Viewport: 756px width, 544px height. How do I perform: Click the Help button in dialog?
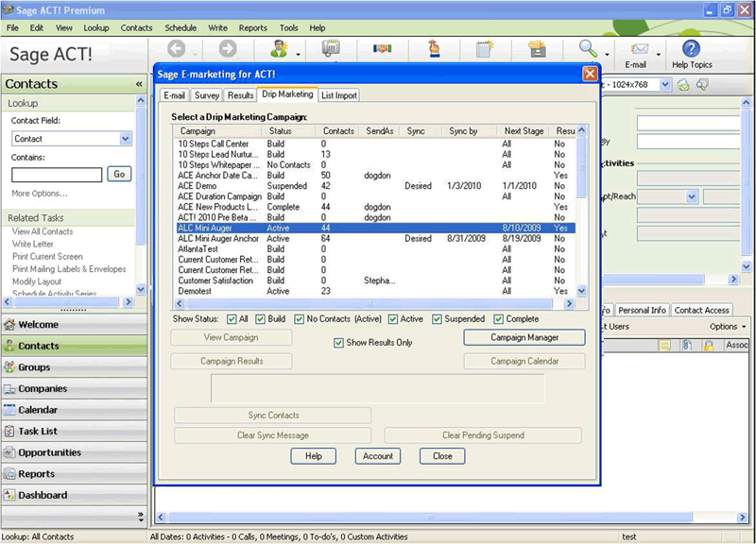tap(314, 456)
